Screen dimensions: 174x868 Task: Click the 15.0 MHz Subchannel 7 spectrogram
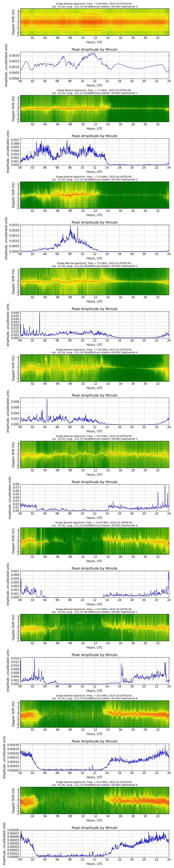click(x=95, y=627)
